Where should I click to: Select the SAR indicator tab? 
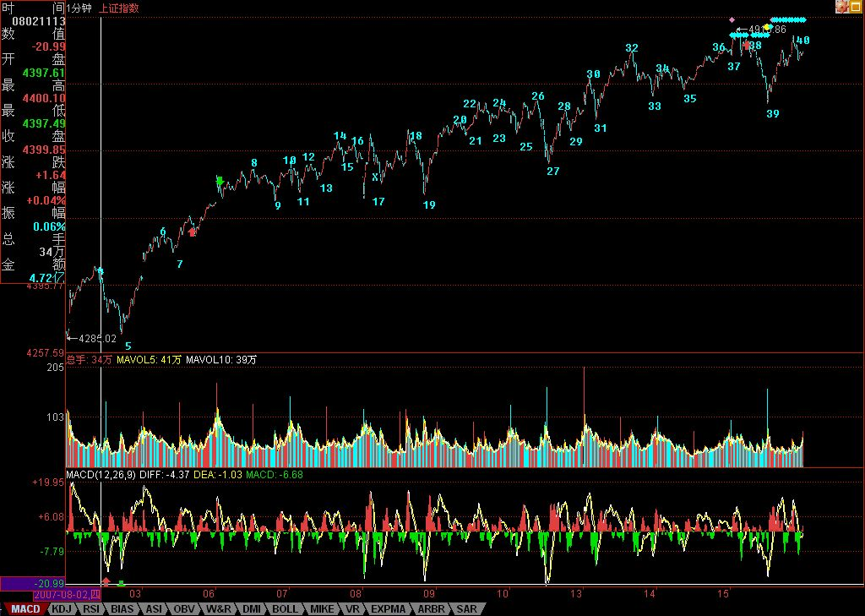coord(466,608)
